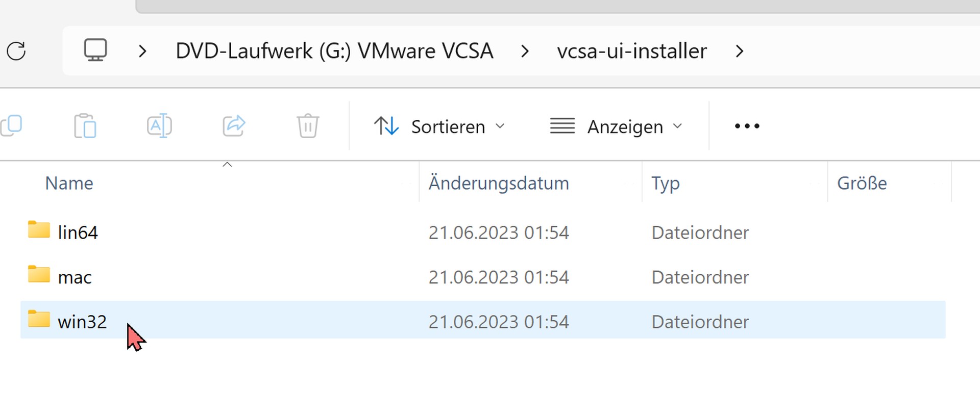Image resolution: width=980 pixels, height=414 pixels.
Task: Click the This PC monitor icon
Action: pyautogui.click(x=95, y=50)
